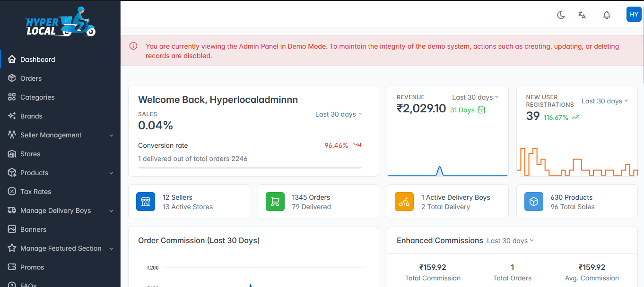Click the calendar icon beside 31 Days
The width and height of the screenshot is (644, 287).
click(x=481, y=110)
